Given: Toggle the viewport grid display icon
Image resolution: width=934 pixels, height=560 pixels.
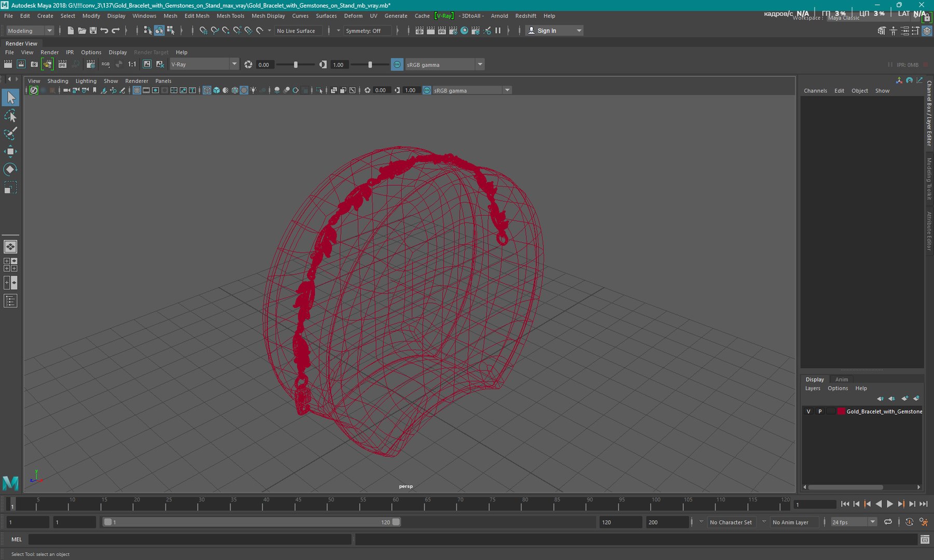Looking at the screenshot, I should (x=137, y=90).
